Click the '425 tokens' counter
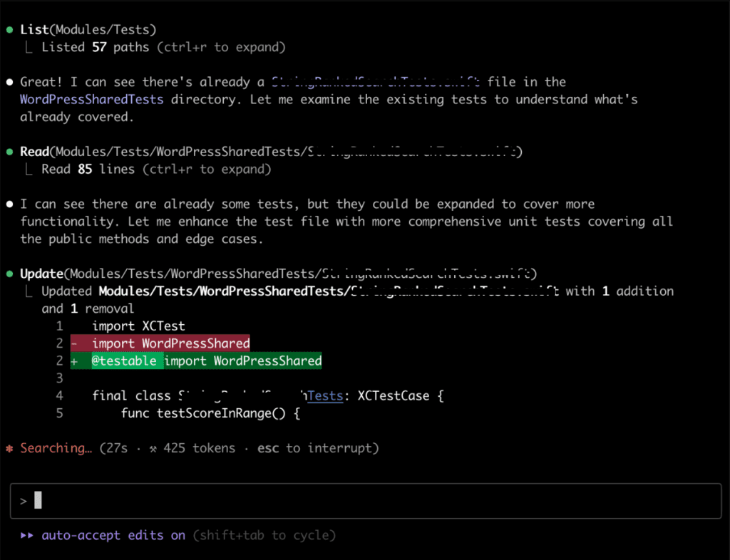Screen dimensions: 730x560 pos(200,448)
